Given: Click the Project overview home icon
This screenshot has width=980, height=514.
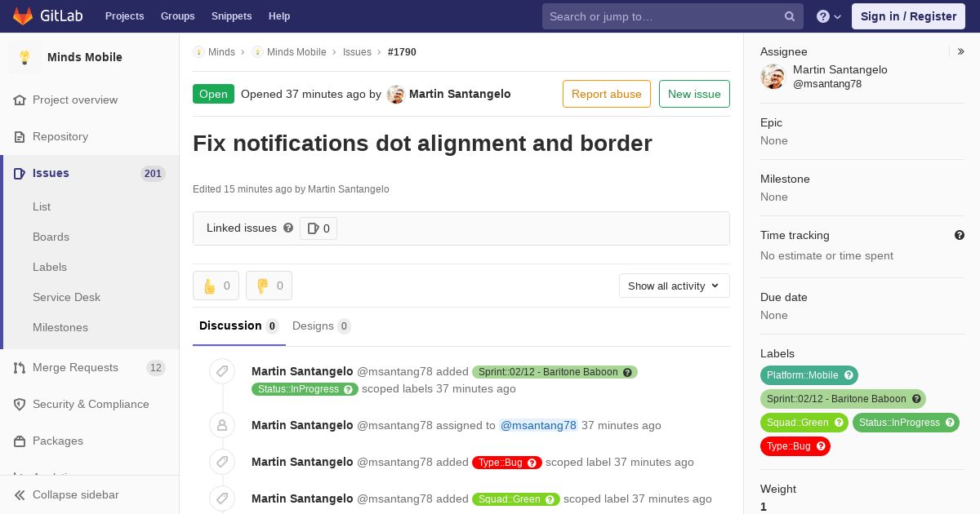Looking at the screenshot, I should click(x=20, y=100).
